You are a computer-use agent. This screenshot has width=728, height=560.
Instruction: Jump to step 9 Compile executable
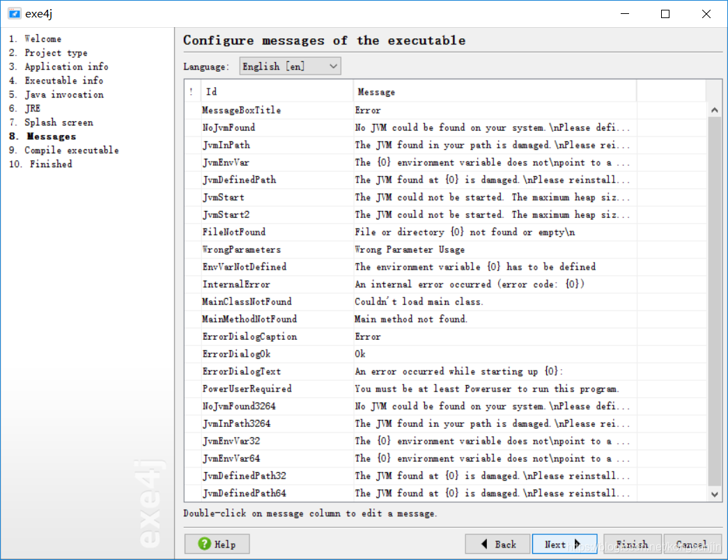63,150
